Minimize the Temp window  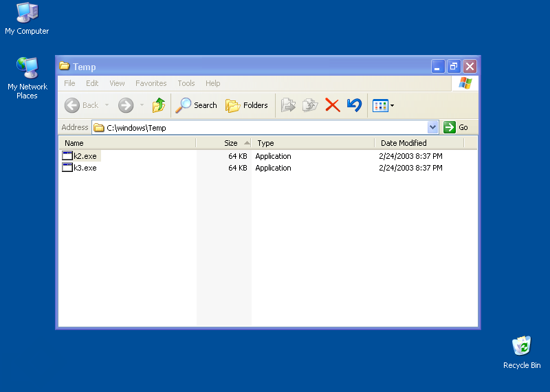pyautogui.click(x=438, y=66)
